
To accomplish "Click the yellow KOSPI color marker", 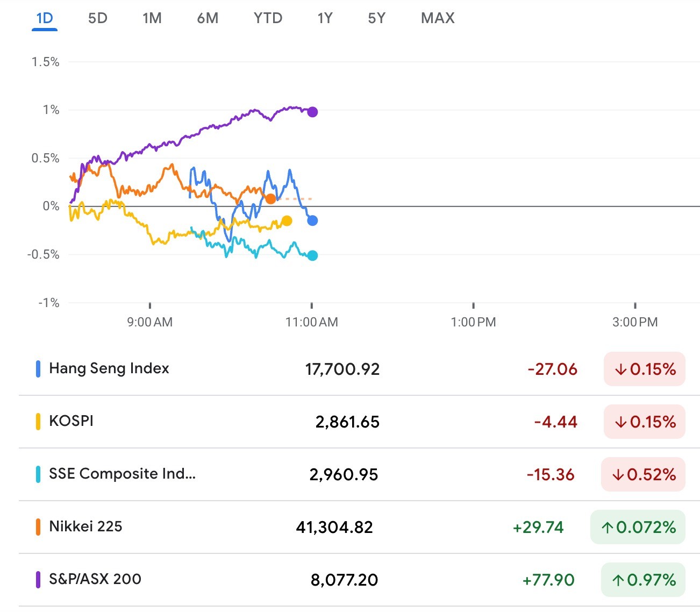I will 38,422.
